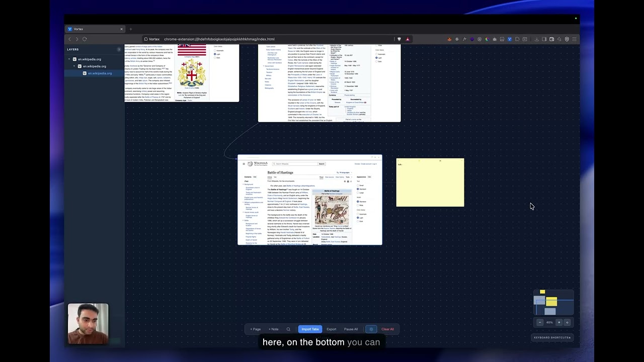644x362 pixels.
Task: Click the canvas minimap overview
Action: tap(553, 302)
